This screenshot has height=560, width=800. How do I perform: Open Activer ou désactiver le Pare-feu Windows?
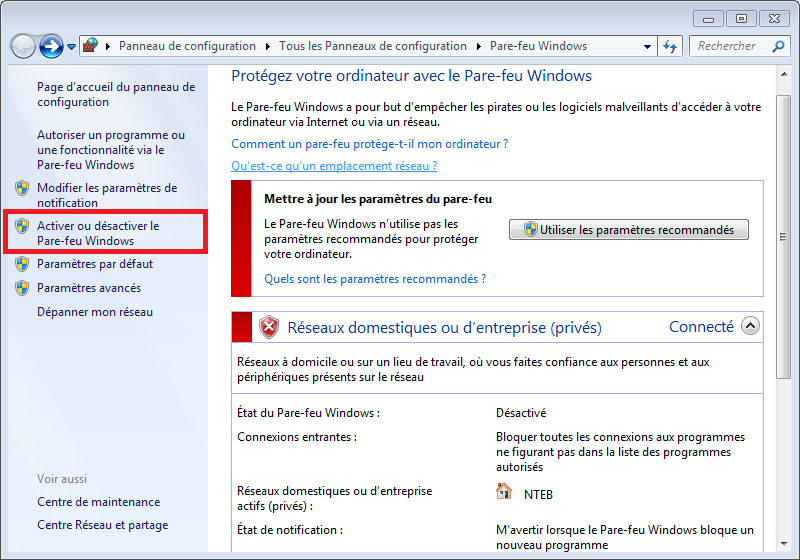[x=98, y=233]
